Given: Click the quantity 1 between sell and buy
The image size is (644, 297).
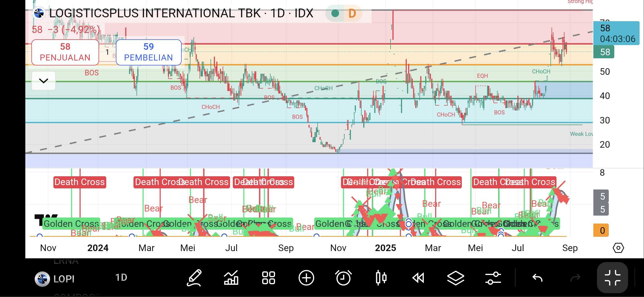Looking at the screenshot, I should click(x=107, y=52).
